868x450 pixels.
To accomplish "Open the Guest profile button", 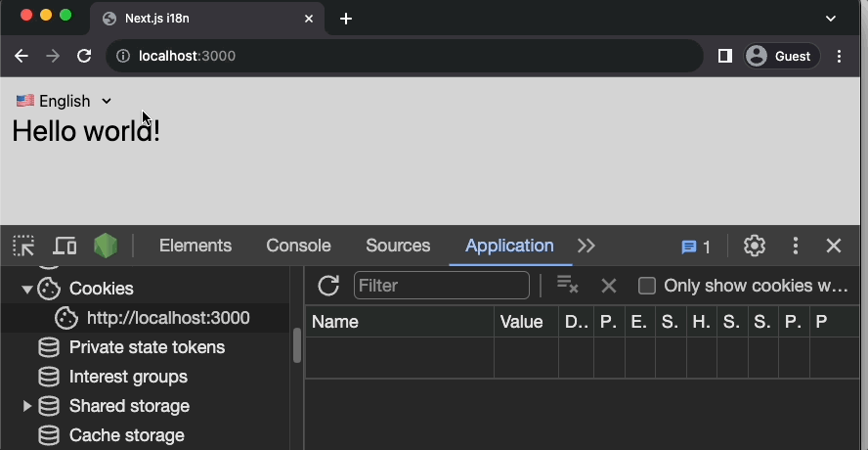I will point(782,56).
